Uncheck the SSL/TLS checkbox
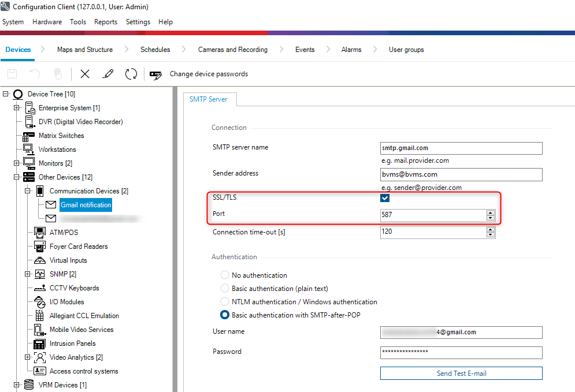This screenshot has width=575, height=392. (385, 198)
